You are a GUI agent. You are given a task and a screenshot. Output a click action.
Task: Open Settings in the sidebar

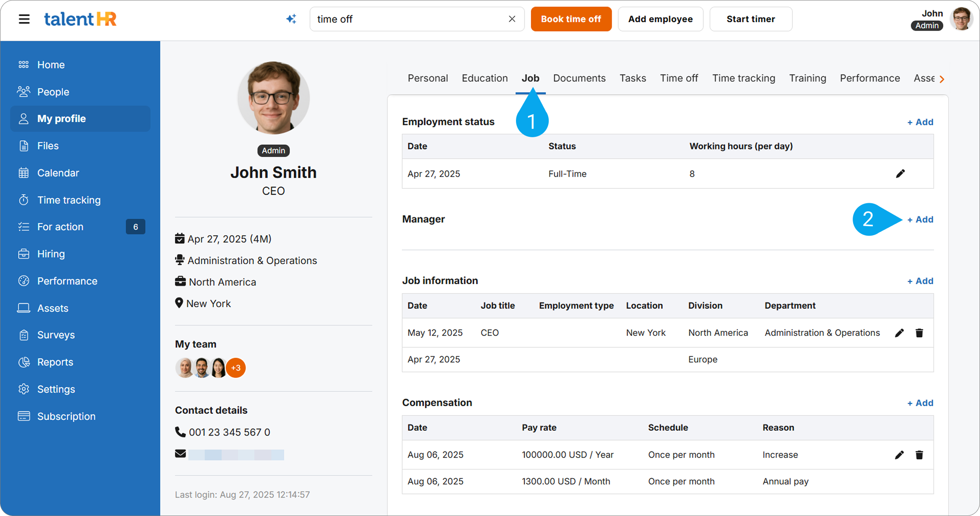tap(56, 389)
